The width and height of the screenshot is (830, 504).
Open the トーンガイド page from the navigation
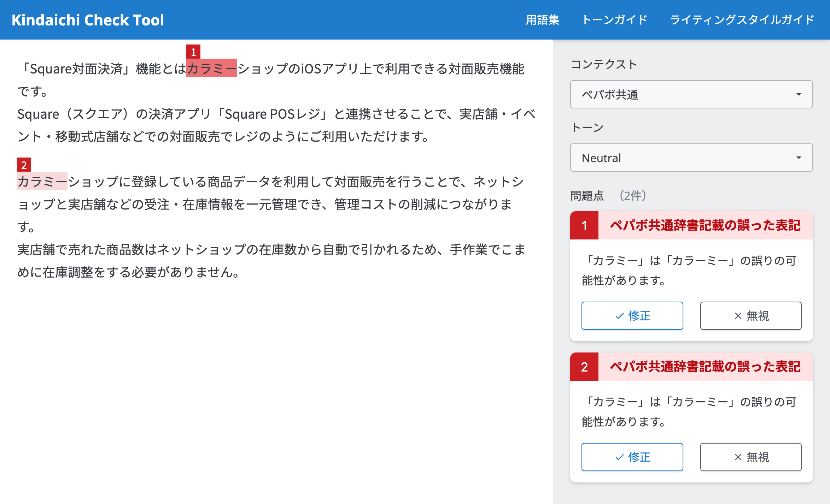coord(615,20)
